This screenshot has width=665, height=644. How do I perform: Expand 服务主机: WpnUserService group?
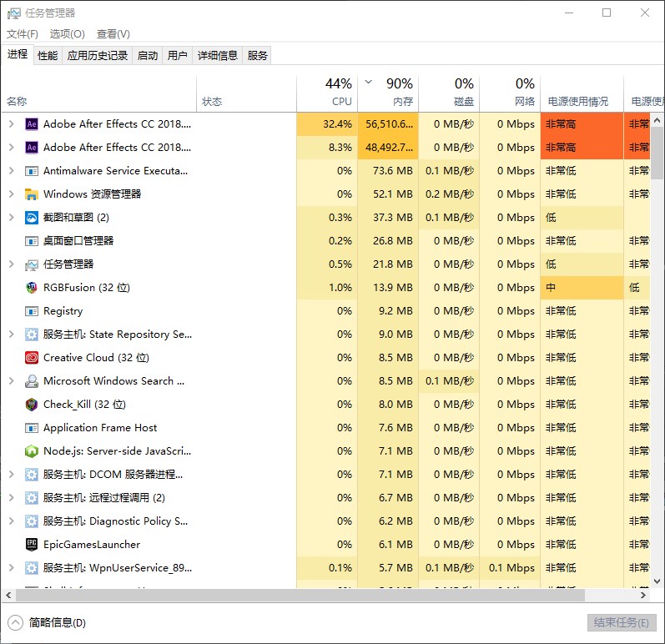(x=12, y=567)
